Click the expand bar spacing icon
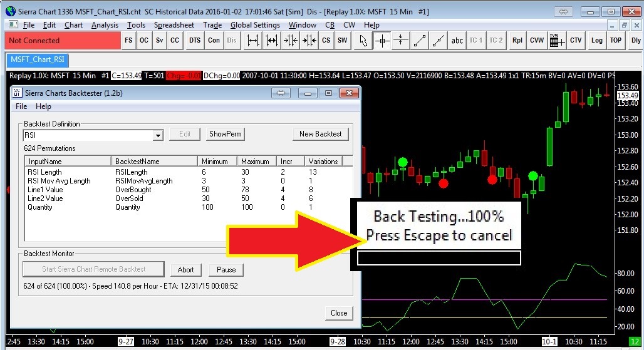 253,40
